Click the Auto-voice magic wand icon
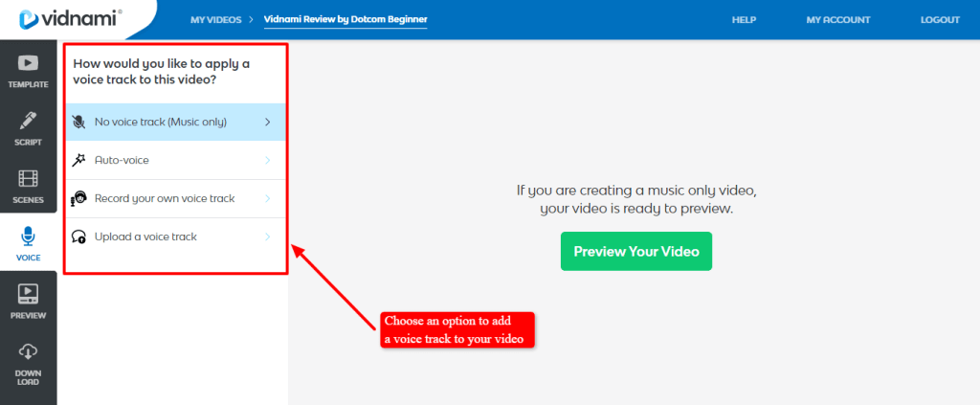This screenshot has width=980, height=405. tap(78, 160)
